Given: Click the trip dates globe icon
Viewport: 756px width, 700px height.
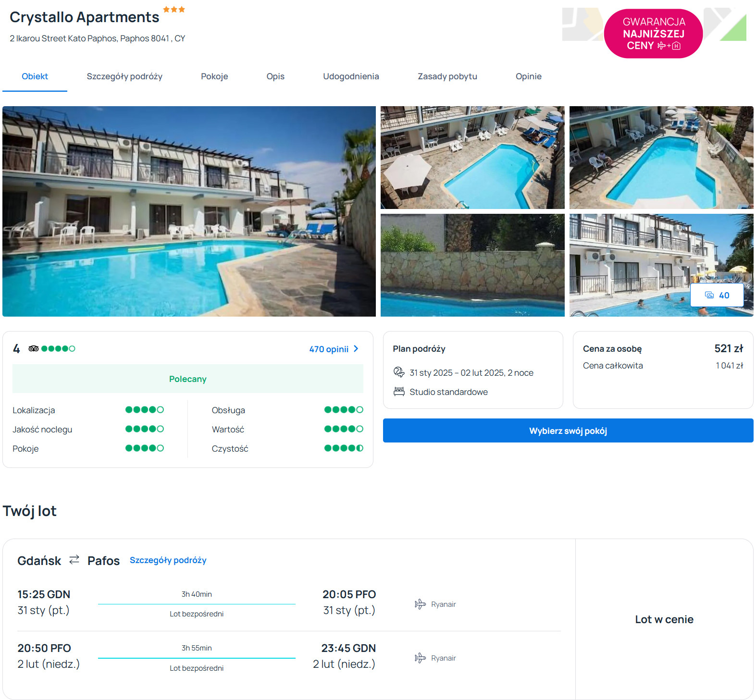Looking at the screenshot, I should (x=399, y=372).
